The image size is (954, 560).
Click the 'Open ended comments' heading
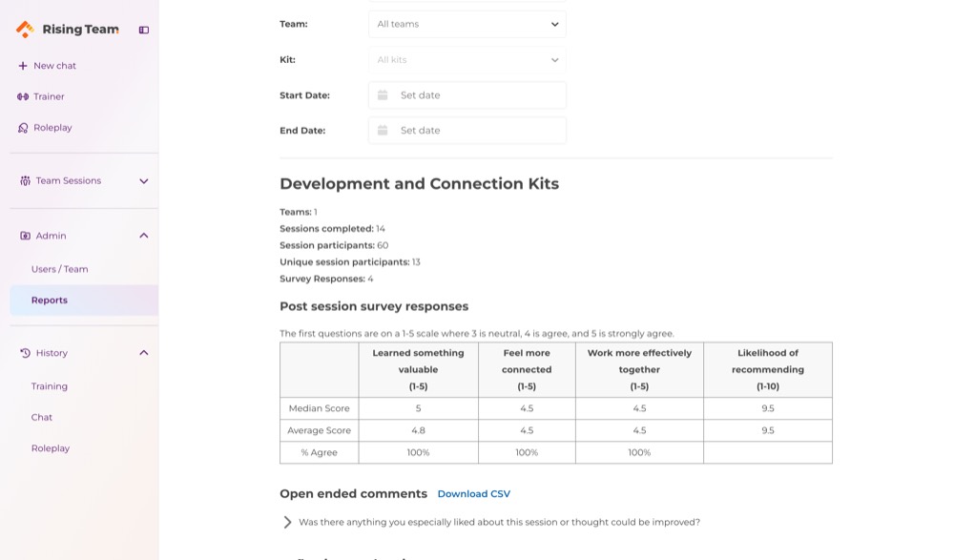[354, 494]
